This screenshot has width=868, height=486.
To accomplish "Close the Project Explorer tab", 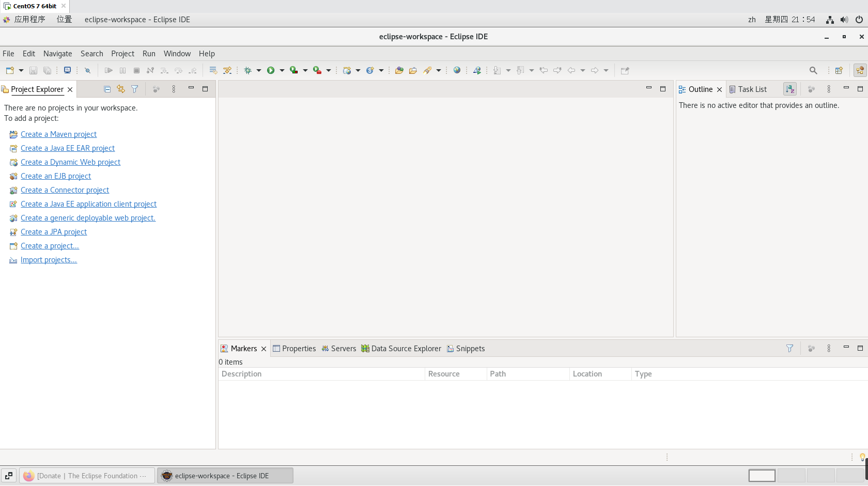I will (70, 90).
